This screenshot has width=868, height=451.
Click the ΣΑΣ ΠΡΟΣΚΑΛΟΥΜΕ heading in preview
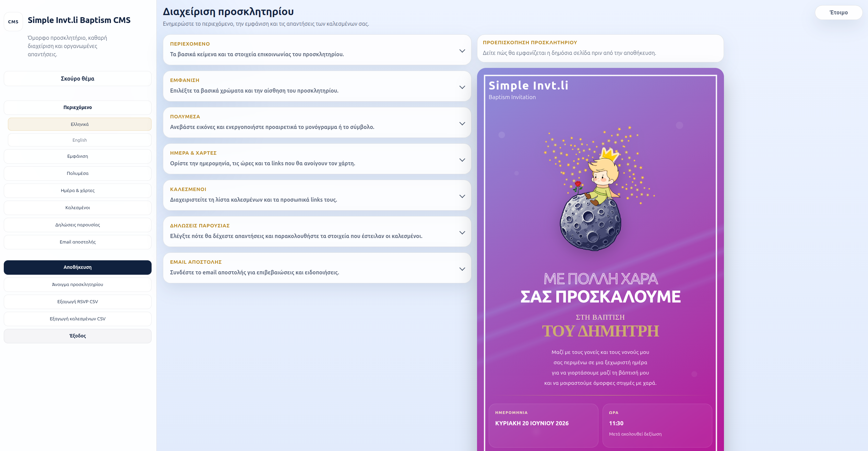[x=600, y=297]
